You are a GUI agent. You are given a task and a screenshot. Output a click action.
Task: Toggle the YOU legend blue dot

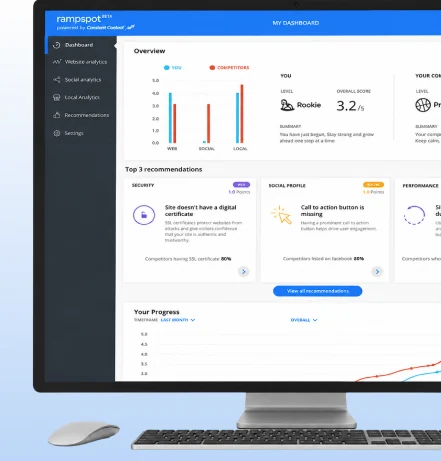click(x=166, y=68)
